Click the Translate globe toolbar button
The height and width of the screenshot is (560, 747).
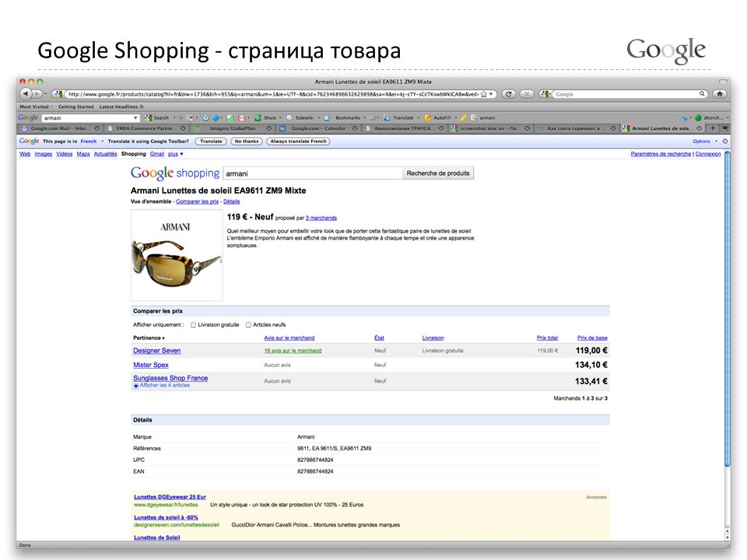click(398, 117)
